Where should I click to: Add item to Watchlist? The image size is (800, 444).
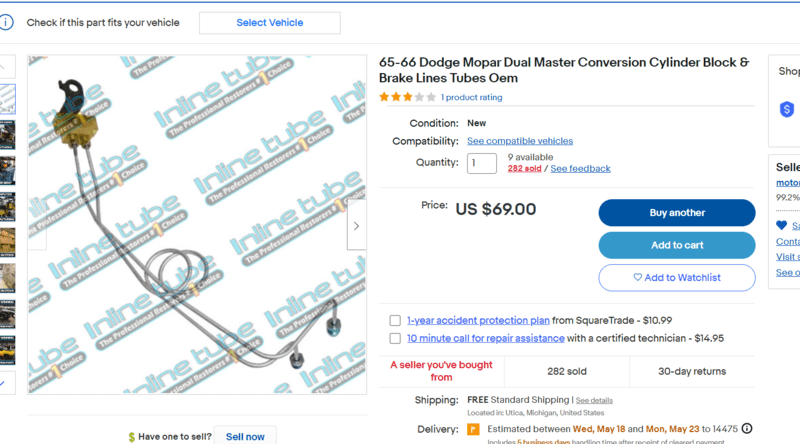tap(676, 277)
